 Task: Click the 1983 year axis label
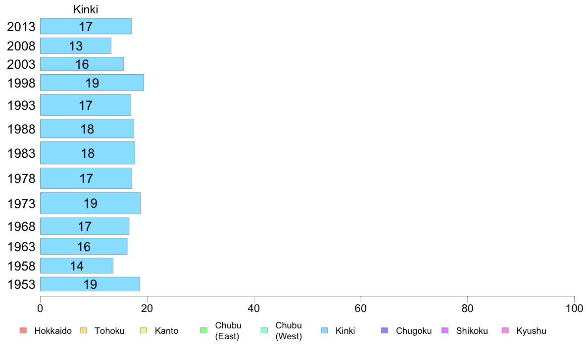click(x=21, y=153)
